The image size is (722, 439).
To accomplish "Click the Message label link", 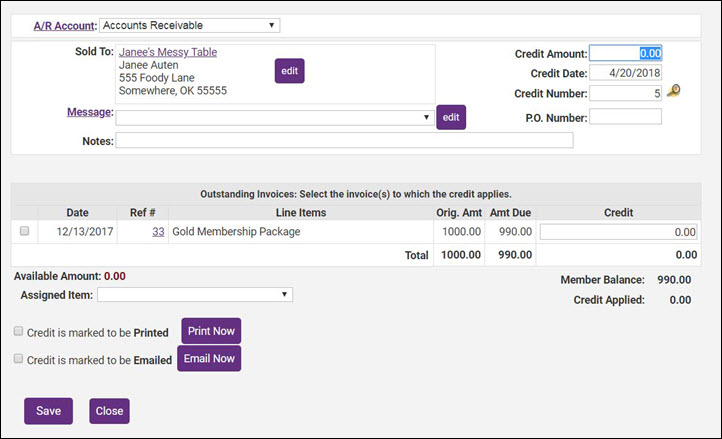I will pos(88,113).
